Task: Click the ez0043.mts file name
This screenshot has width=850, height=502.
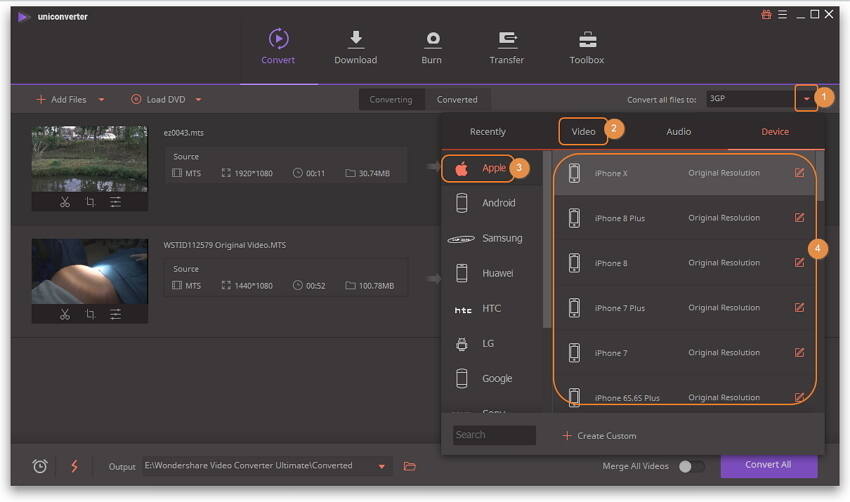Action: coord(184,133)
